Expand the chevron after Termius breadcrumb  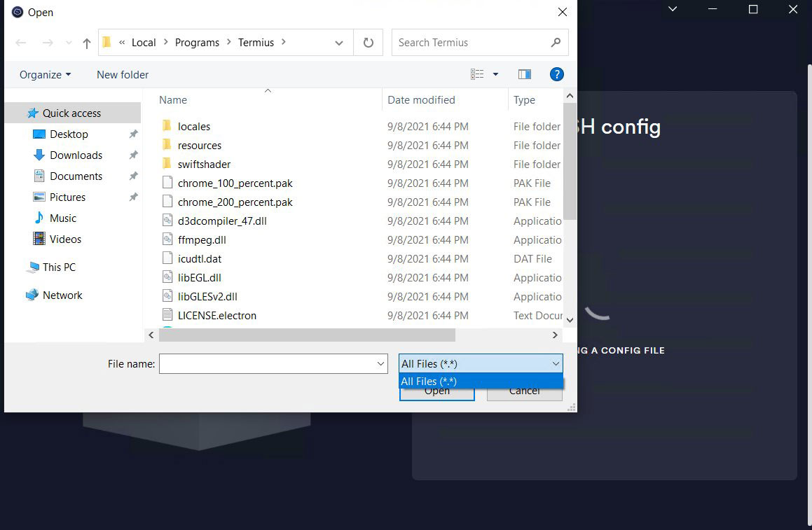pyautogui.click(x=283, y=42)
